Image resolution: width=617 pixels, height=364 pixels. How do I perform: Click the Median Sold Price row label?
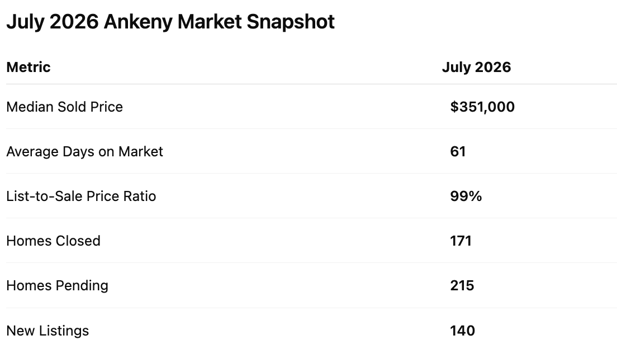click(x=64, y=107)
